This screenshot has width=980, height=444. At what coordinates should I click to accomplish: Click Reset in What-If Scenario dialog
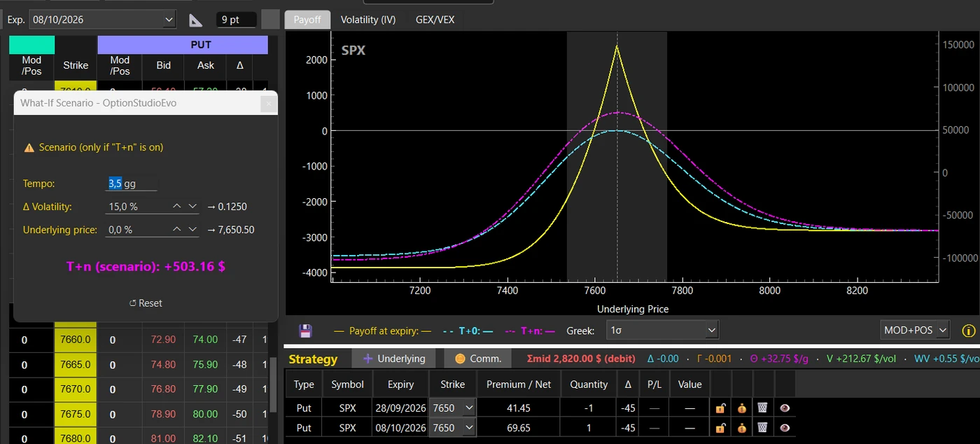pos(146,303)
